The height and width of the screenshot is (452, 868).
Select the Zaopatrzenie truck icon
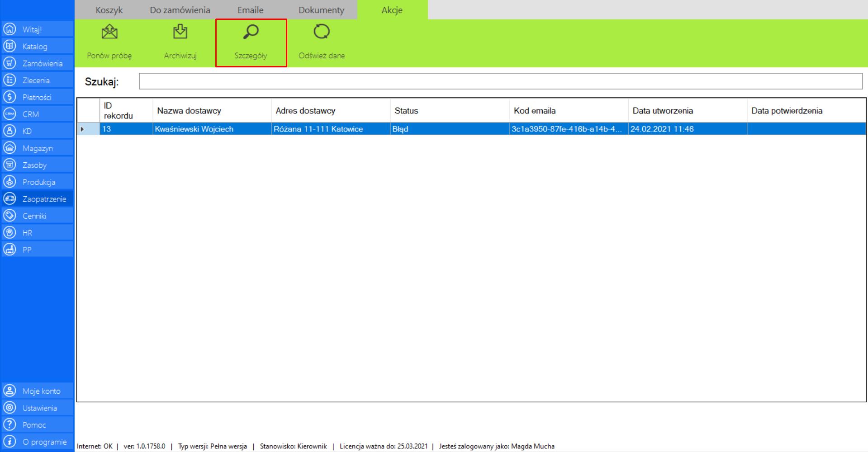tap(9, 199)
